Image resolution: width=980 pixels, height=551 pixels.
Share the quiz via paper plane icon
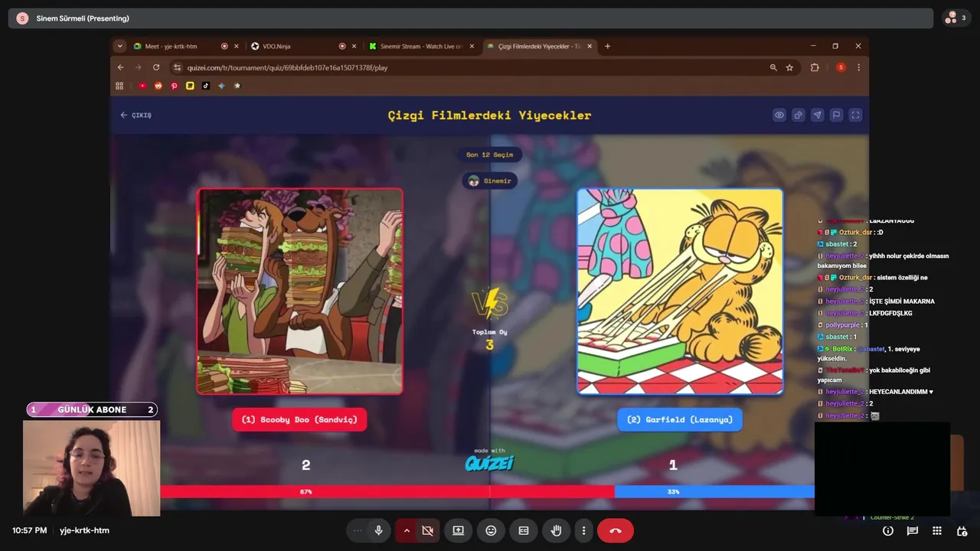[x=818, y=116]
